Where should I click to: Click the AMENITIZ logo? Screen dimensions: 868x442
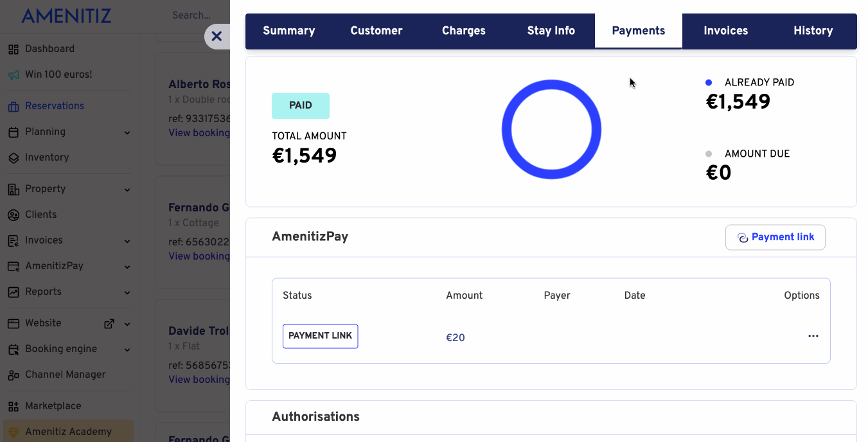pyautogui.click(x=66, y=16)
